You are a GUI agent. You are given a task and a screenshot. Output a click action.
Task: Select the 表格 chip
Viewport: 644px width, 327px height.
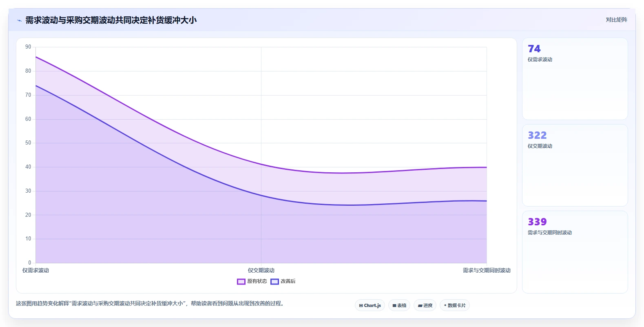pos(399,305)
